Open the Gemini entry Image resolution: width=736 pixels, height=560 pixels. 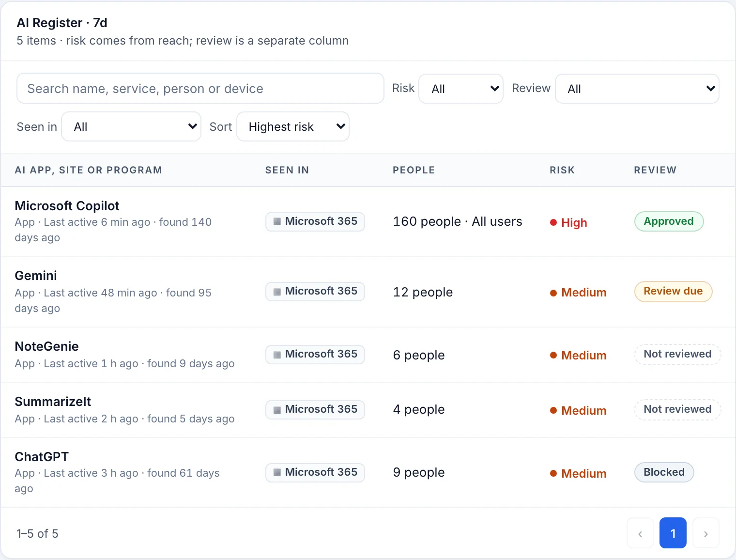pyautogui.click(x=36, y=276)
